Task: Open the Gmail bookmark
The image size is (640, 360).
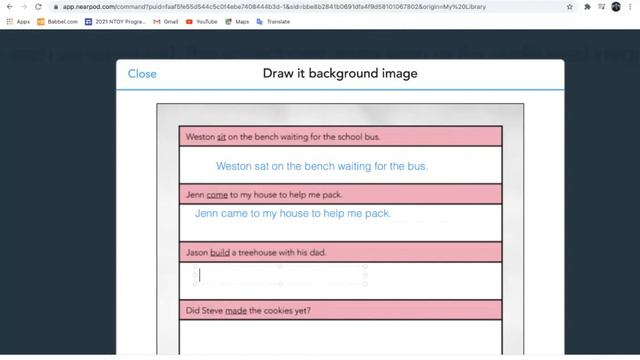Action: [166, 22]
